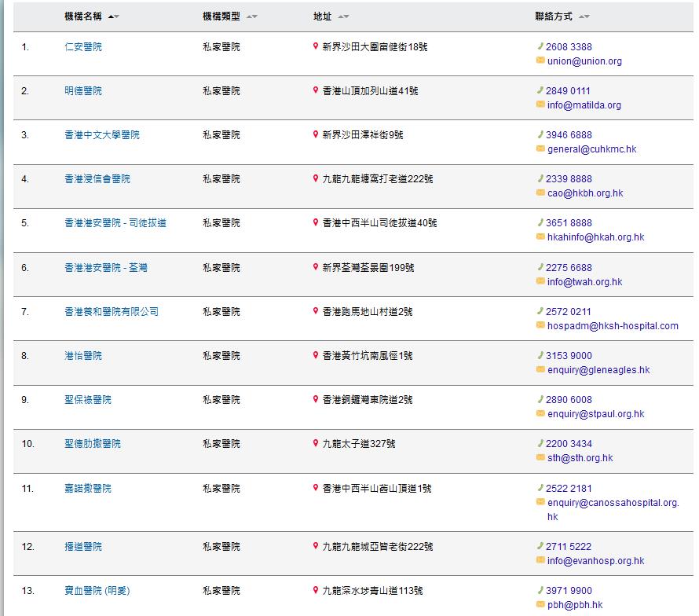The image size is (699, 616).
Task: Open 港怡醫院 hospital link
Action: [83, 356]
